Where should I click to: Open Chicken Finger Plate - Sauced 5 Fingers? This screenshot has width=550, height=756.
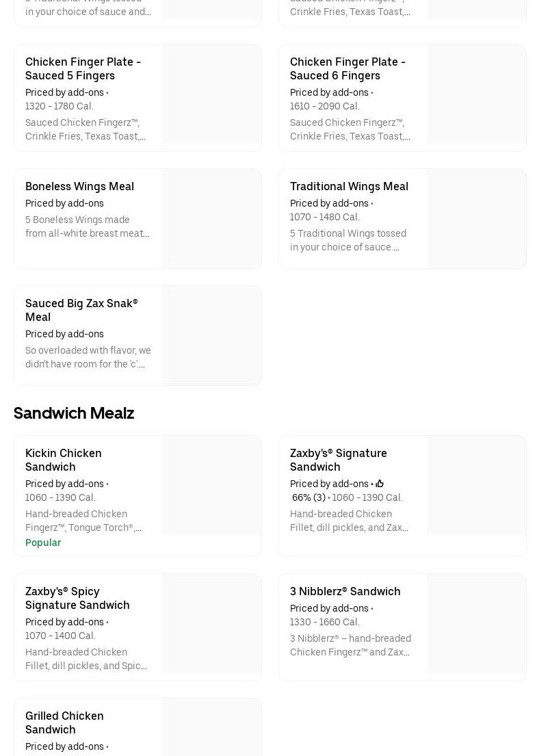pos(83,68)
